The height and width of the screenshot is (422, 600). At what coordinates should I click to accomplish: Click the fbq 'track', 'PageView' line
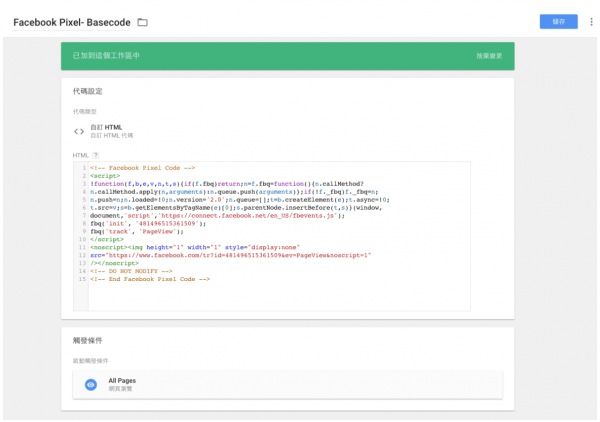point(137,231)
